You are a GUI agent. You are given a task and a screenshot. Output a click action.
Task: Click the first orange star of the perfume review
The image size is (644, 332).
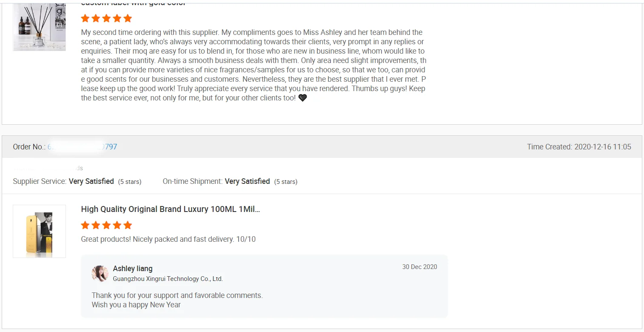85,225
